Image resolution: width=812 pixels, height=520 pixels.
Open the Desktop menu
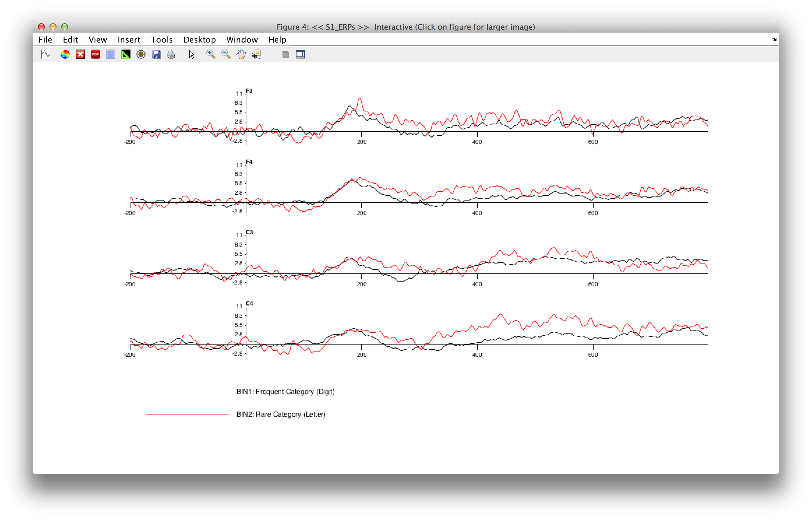coord(200,40)
